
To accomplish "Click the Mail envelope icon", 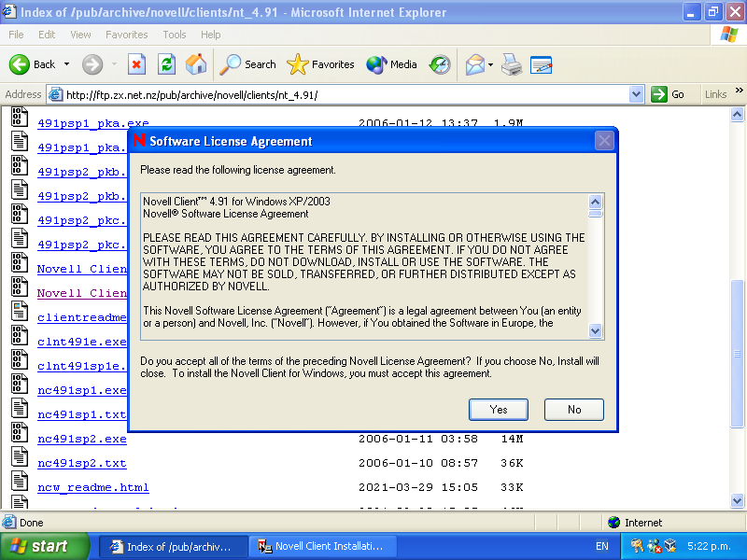I will pos(475,64).
